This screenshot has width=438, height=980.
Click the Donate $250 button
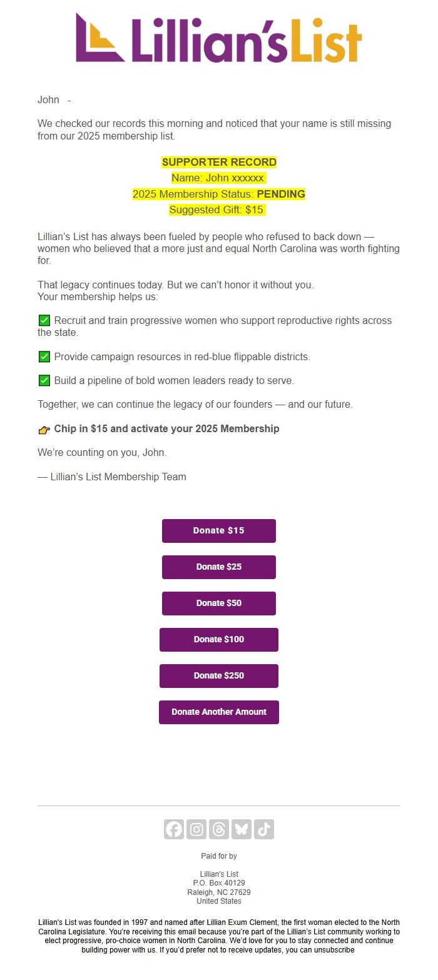219,676
